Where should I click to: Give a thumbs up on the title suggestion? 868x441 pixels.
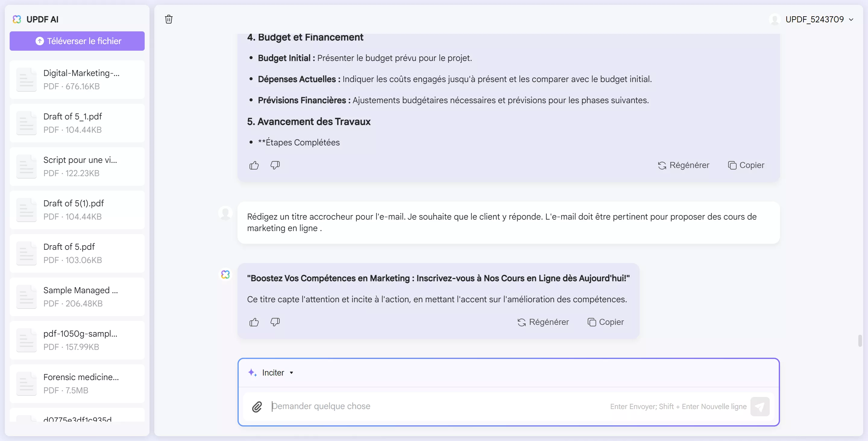pos(254,322)
